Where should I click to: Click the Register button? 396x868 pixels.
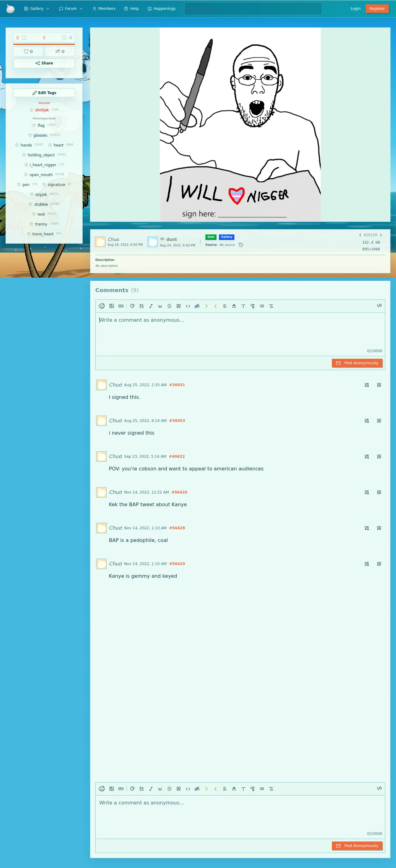[377, 9]
